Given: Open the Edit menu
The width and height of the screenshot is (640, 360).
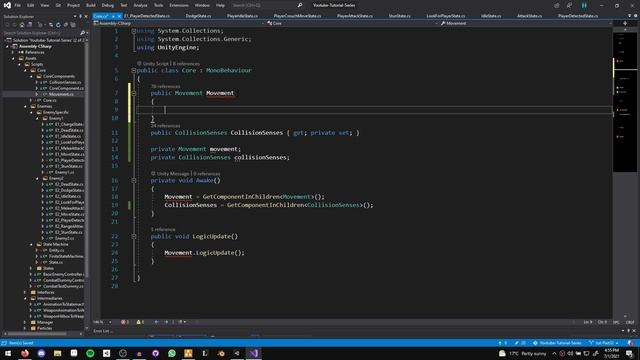Looking at the screenshot, I should pyautogui.click(x=31, y=5).
